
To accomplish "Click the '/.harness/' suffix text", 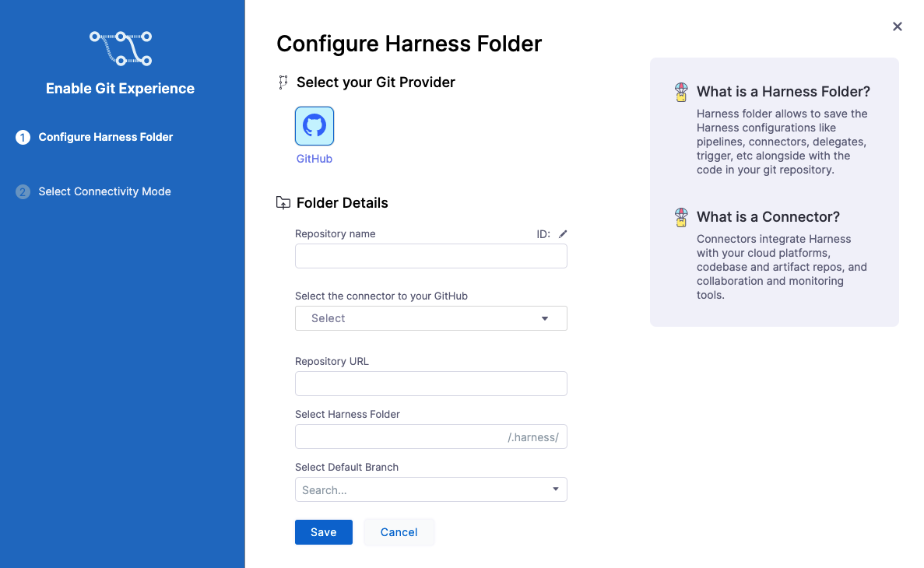I will tap(532, 437).
